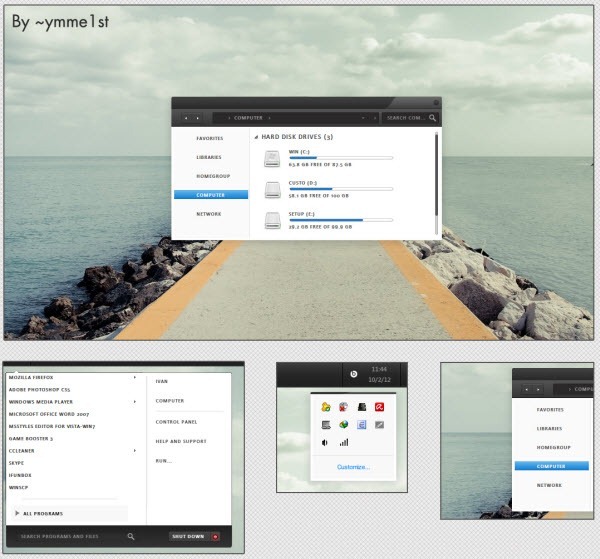Click the red Avira tray icon
Image resolution: width=600 pixels, height=559 pixels.
[380, 407]
